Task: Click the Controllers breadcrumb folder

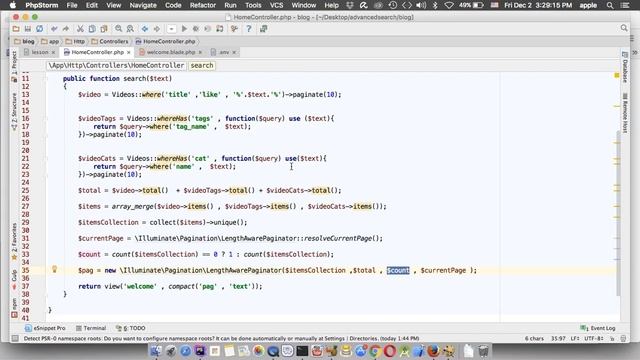Action: click(110, 41)
